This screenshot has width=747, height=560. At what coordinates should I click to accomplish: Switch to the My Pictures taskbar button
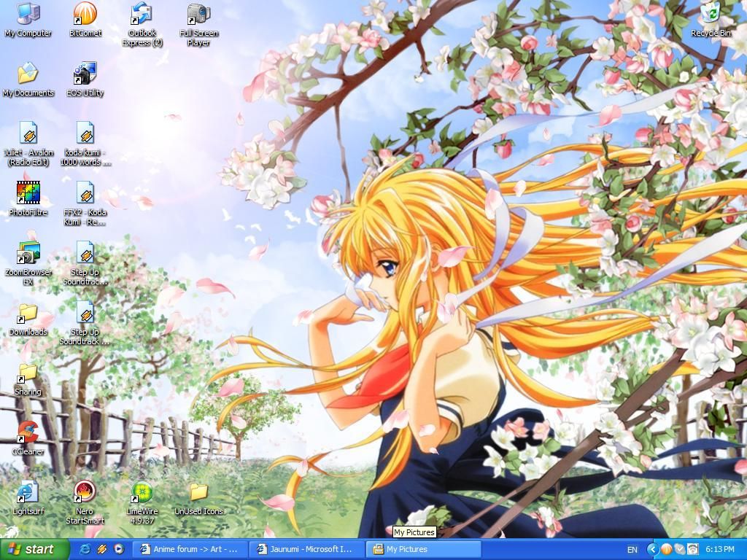tap(423, 549)
